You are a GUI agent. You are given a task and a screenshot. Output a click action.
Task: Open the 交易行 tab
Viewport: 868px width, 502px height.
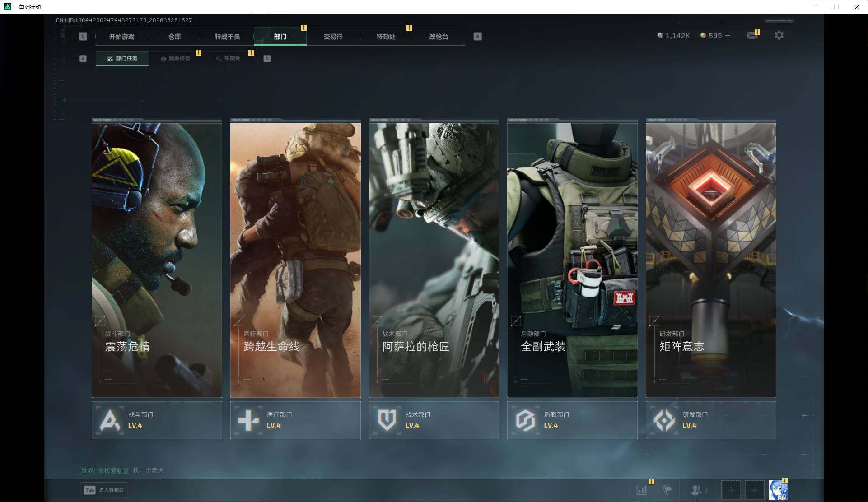point(333,37)
